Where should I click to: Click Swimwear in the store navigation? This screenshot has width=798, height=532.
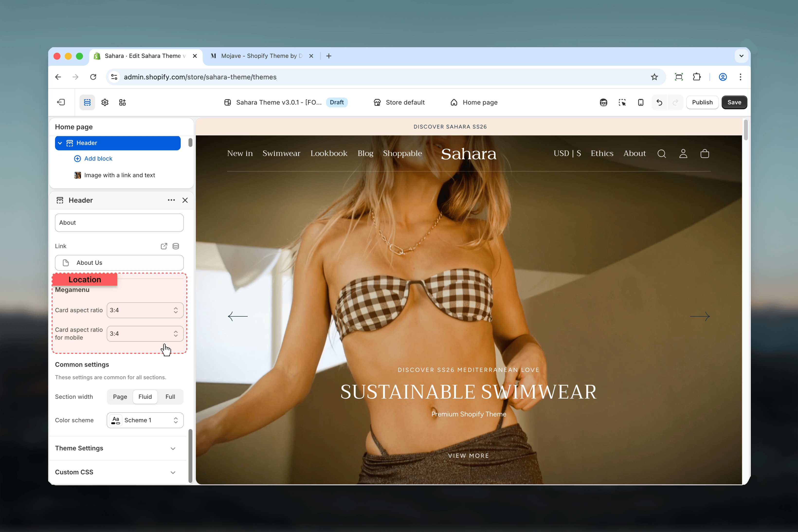pyautogui.click(x=281, y=153)
